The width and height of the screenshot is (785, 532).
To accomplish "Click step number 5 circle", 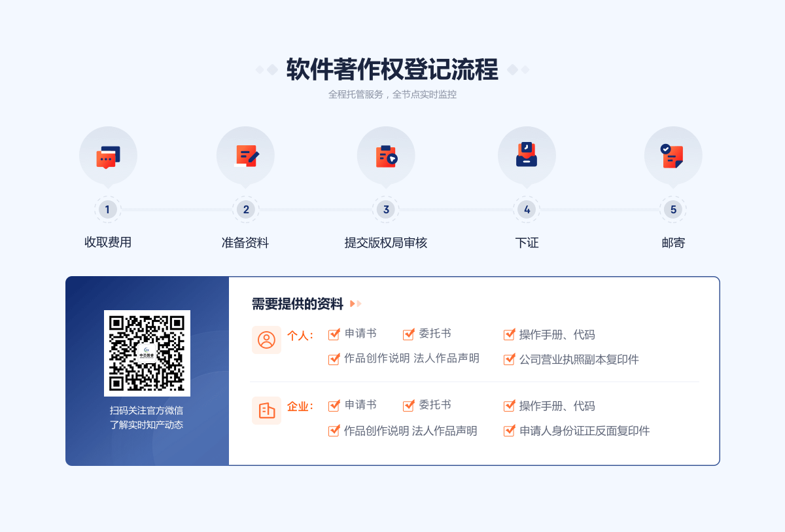I will click(x=673, y=209).
